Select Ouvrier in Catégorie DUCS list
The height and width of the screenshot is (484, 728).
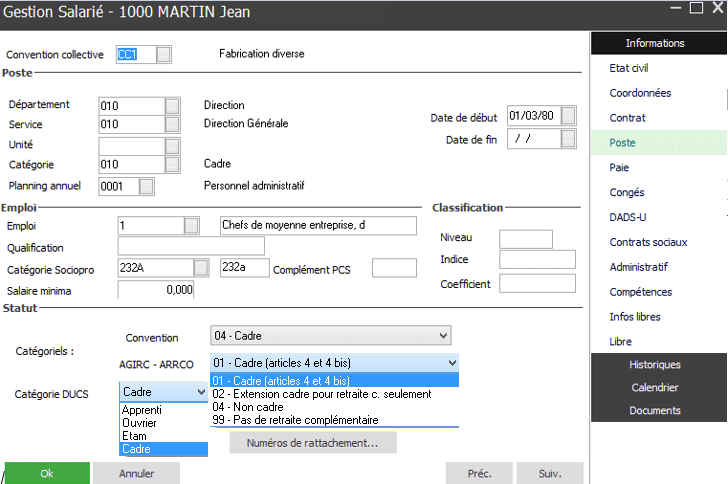pyautogui.click(x=163, y=423)
